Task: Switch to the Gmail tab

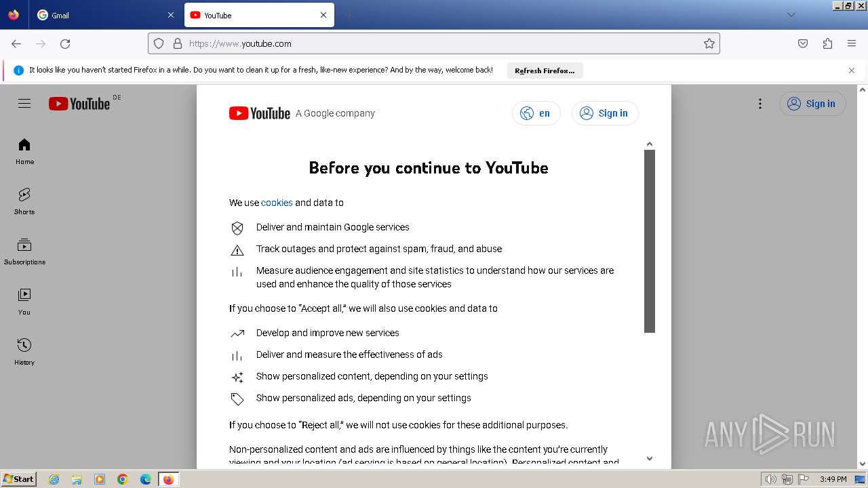Action: pos(105,15)
